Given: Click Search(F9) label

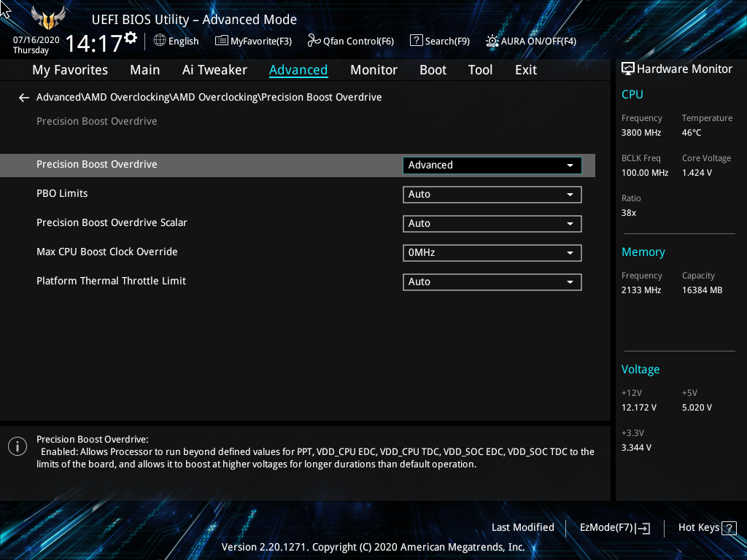Looking at the screenshot, I should (x=447, y=42).
